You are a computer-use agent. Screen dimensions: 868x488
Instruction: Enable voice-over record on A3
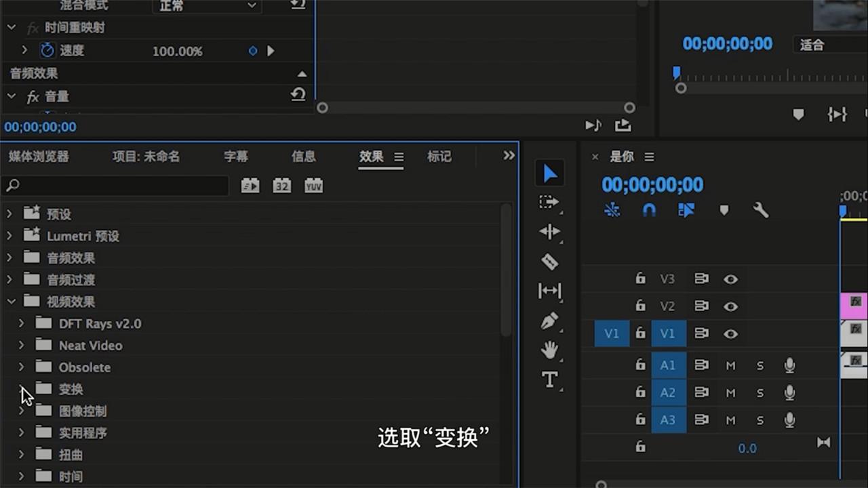coord(789,420)
